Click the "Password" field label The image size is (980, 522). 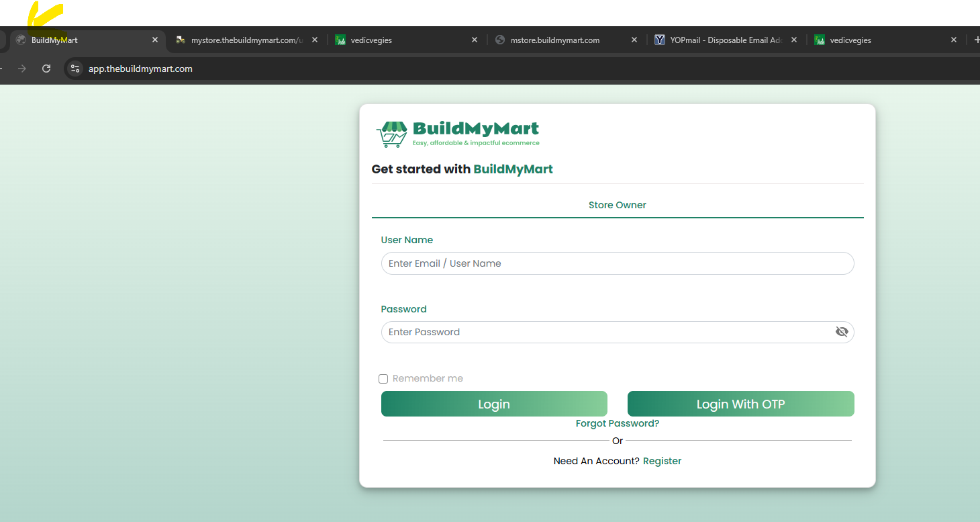pyautogui.click(x=404, y=309)
